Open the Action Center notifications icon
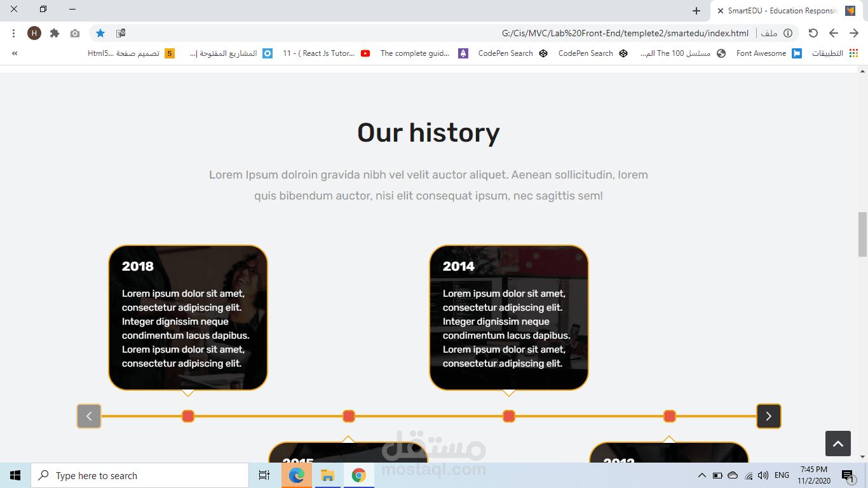This screenshot has width=868, height=488. 848,475
